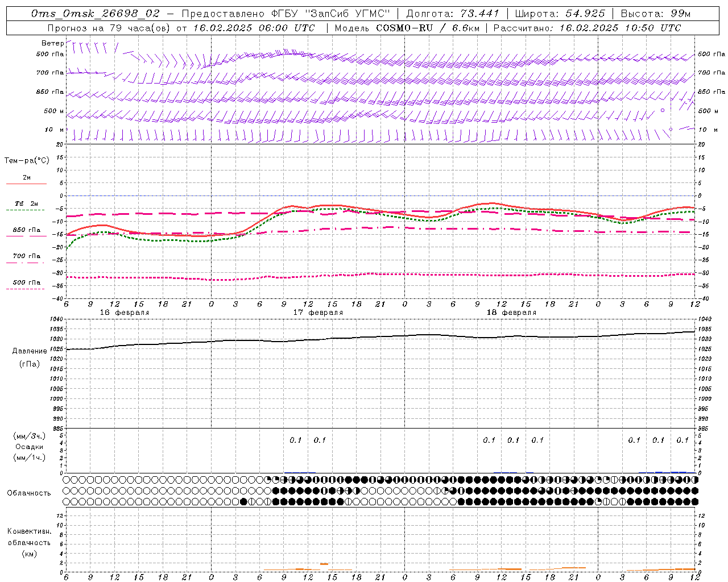Select the elevation text "Высота: 99м"
The width and height of the screenshot is (728, 582).
pyautogui.click(x=656, y=14)
